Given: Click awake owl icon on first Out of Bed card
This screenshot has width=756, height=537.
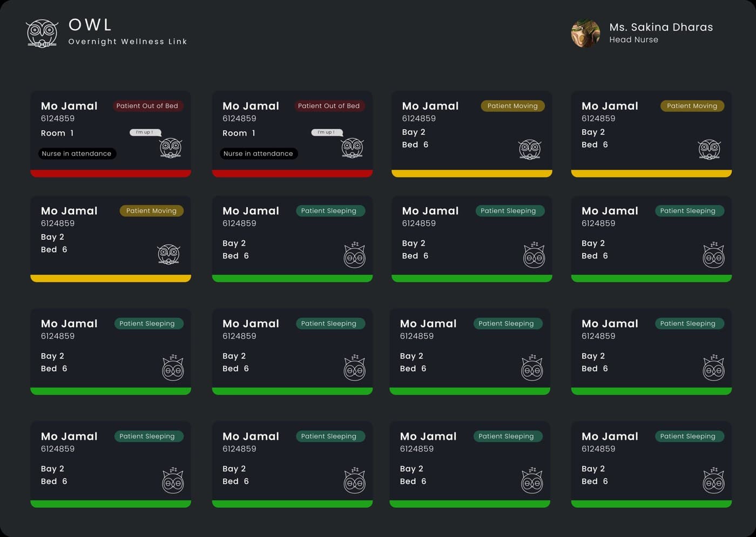Looking at the screenshot, I should point(171,148).
